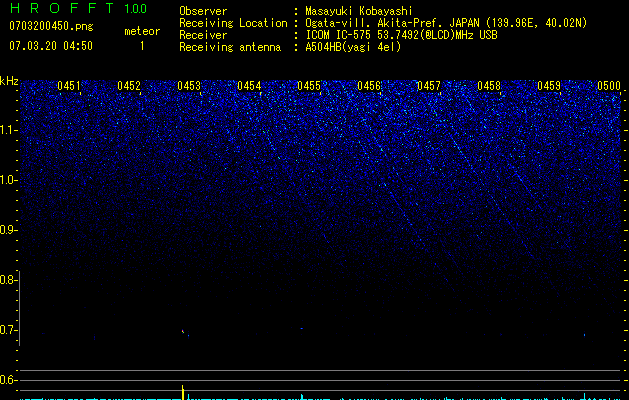This screenshot has height=400, width=629.
Task: Click the A504HB(yagi 4el) antenna text
Action: [353, 47]
